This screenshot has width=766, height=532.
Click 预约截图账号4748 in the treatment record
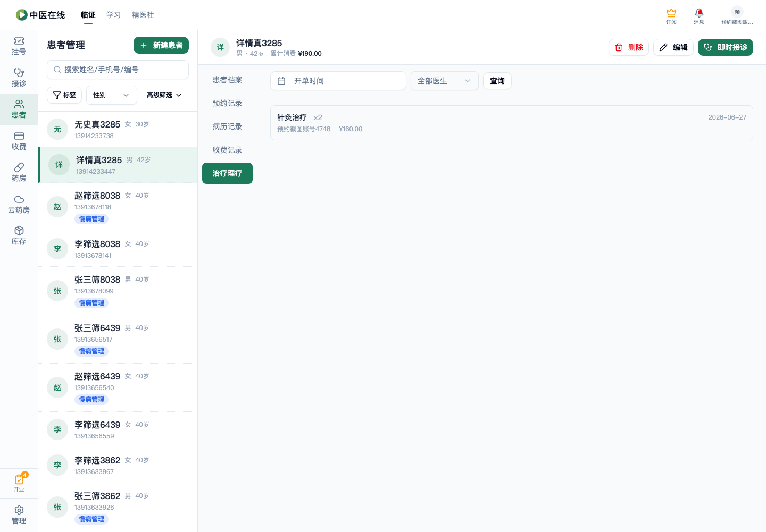click(x=304, y=129)
